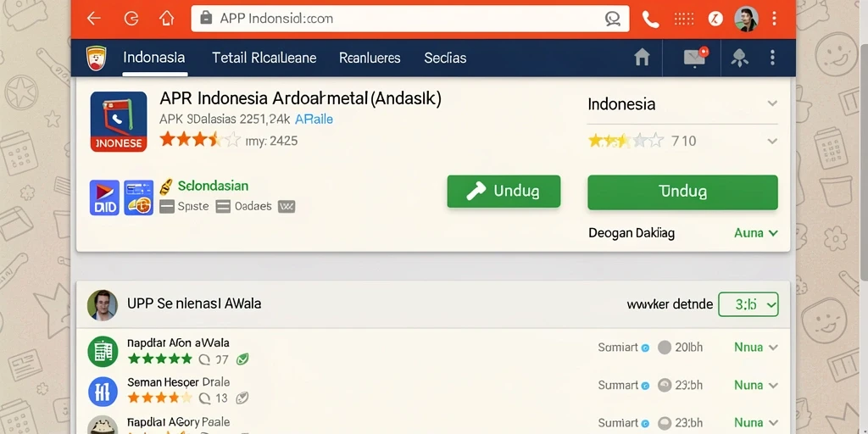Open the Seclias tab
868x434 pixels.
(445, 58)
